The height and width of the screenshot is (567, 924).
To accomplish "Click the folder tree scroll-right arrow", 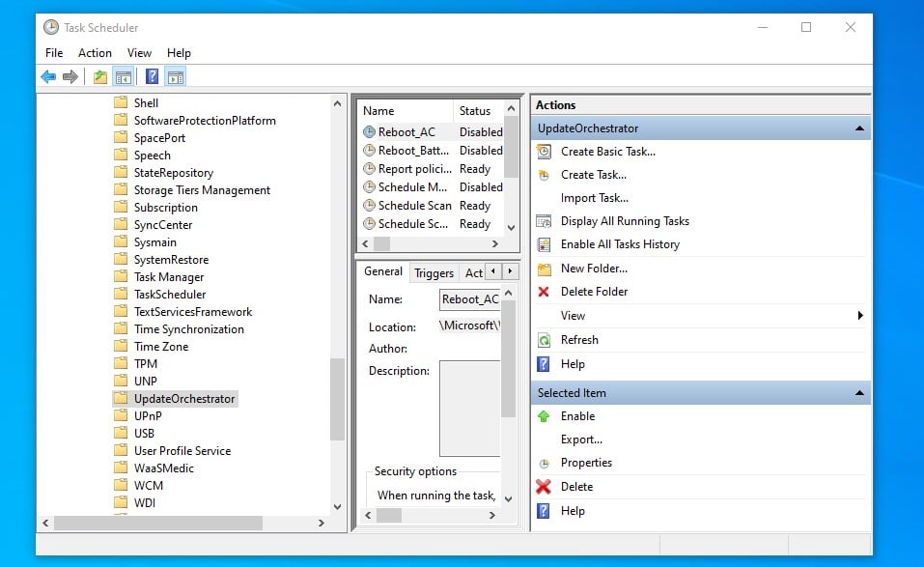I will click(322, 523).
